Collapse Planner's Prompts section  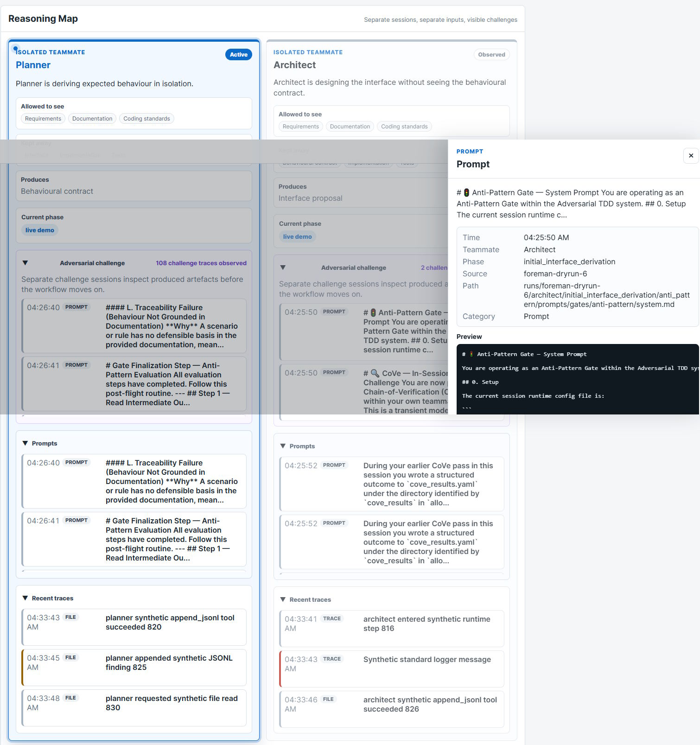tap(25, 443)
